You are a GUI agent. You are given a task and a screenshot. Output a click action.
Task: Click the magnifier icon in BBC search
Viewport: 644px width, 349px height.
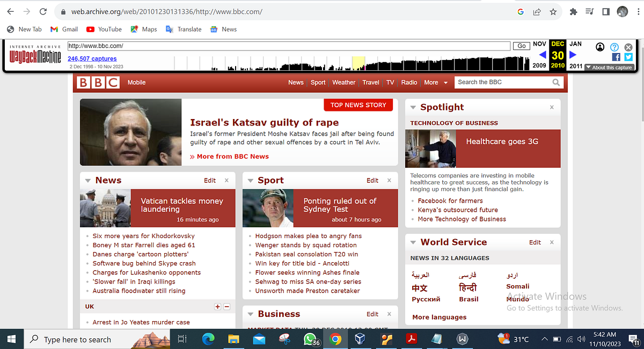tap(556, 83)
